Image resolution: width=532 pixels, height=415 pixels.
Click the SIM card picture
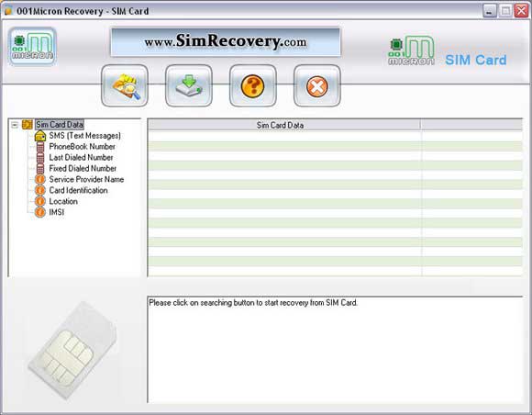pos(72,350)
